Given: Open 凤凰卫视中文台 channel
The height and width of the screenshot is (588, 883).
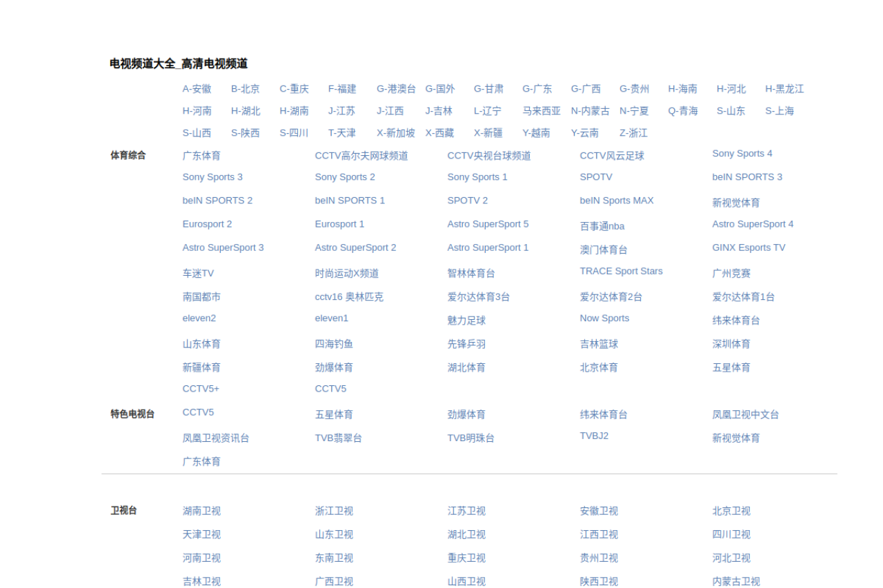Looking at the screenshot, I should pyautogui.click(x=746, y=414).
